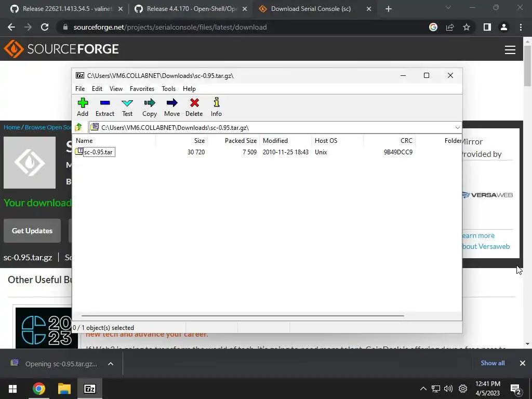The width and height of the screenshot is (532, 399).
Task: Open the Help menu in 7-Zip
Action: [189, 88]
